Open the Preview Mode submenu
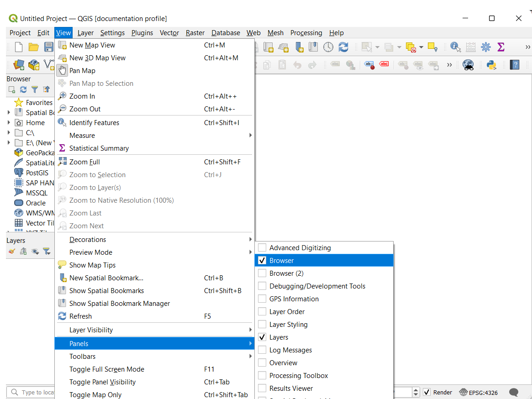Screen dimensions: 532x399 pos(155,252)
